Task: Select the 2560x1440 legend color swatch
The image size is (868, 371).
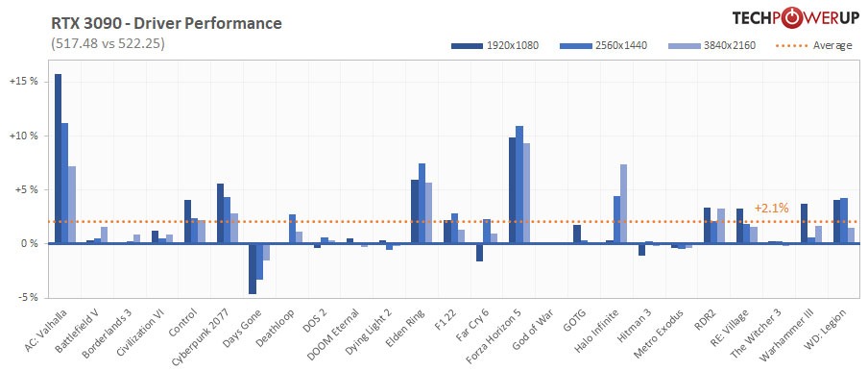Action: point(576,45)
